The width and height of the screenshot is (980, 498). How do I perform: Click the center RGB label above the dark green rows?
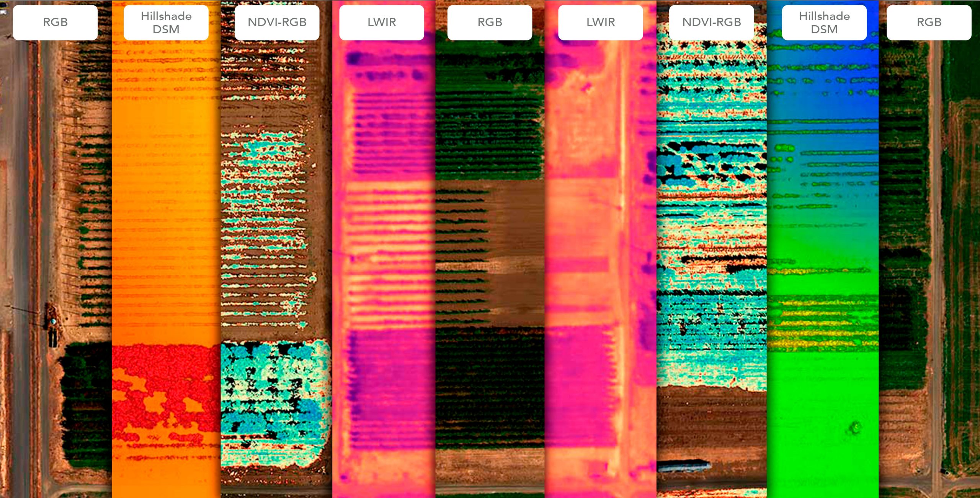490,22
